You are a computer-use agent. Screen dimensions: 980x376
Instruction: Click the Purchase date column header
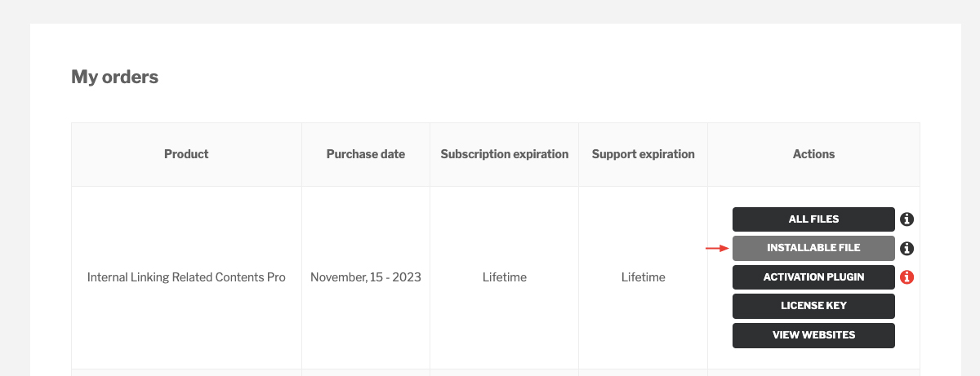pyautogui.click(x=366, y=154)
